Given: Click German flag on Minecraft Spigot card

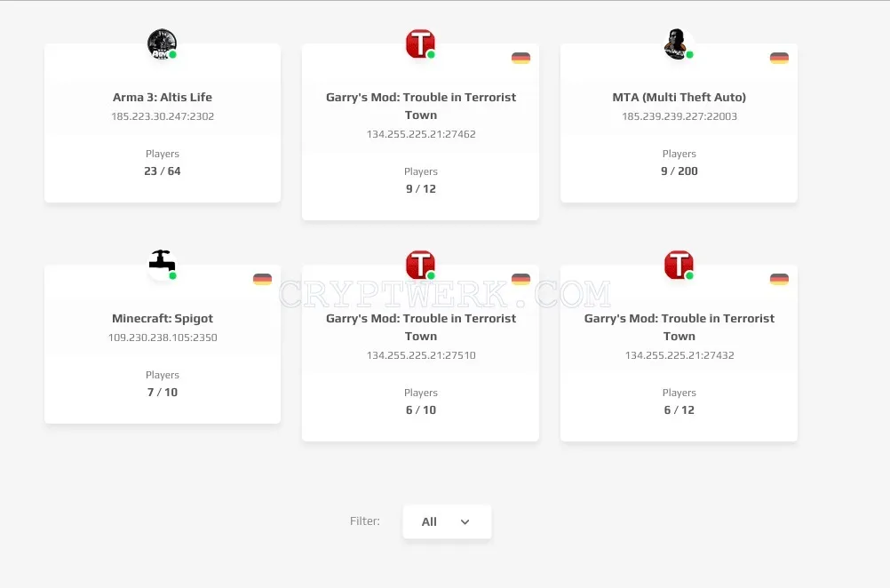Looking at the screenshot, I should [262, 279].
